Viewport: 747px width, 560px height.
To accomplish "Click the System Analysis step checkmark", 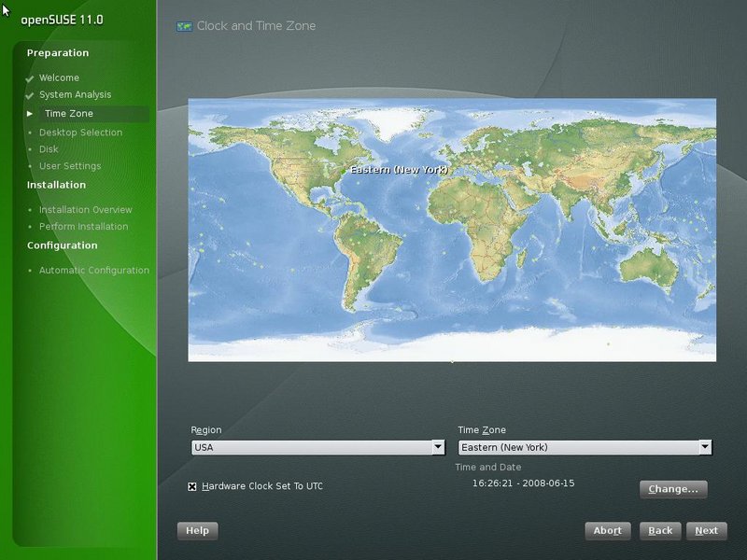I will click(x=30, y=96).
